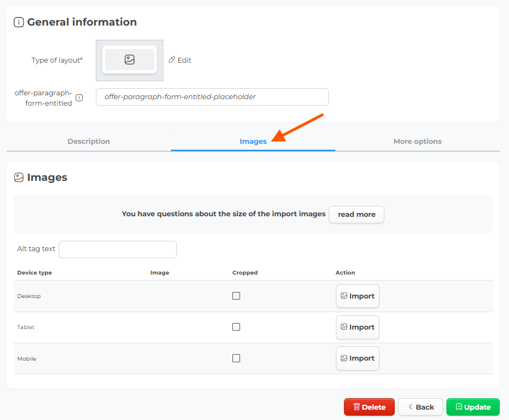Check the Cropped box for Mobile
This screenshot has height=420, width=509.
236,358
